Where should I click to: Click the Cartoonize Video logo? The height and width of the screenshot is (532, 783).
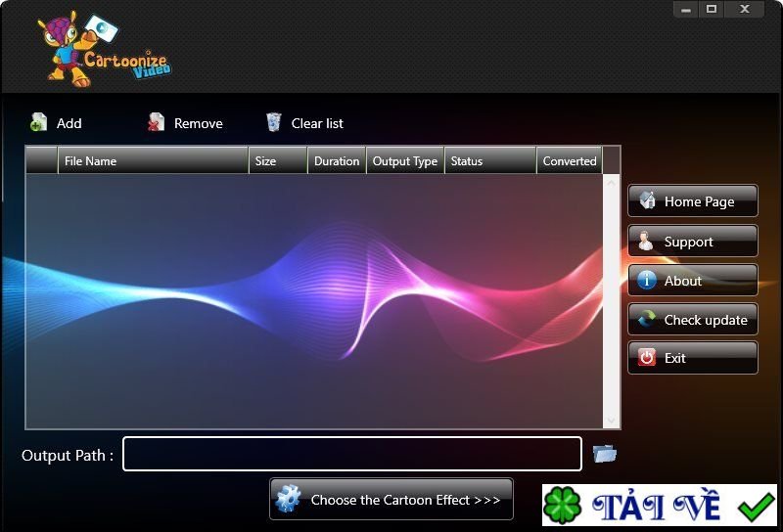(105, 49)
